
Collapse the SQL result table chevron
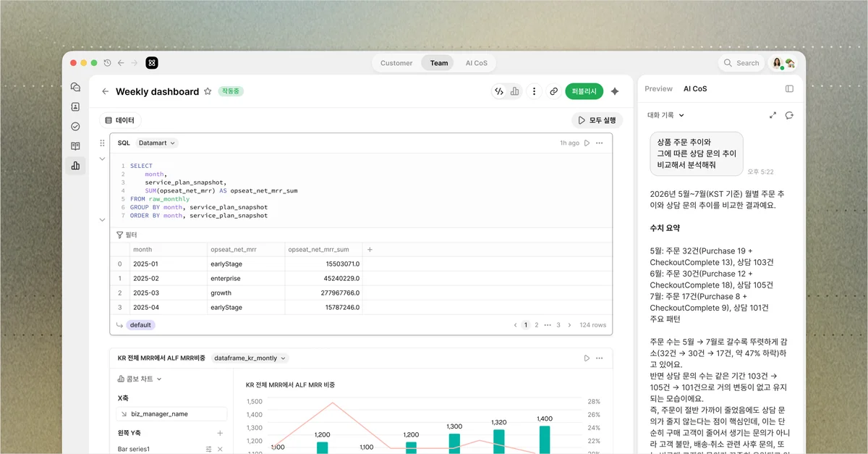click(102, 219)
